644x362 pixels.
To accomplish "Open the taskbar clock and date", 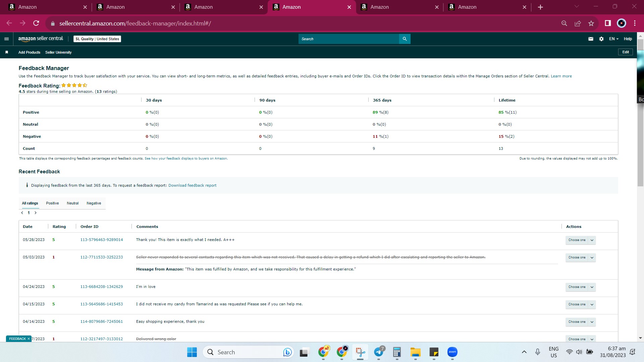I will (x=613, y=352).
